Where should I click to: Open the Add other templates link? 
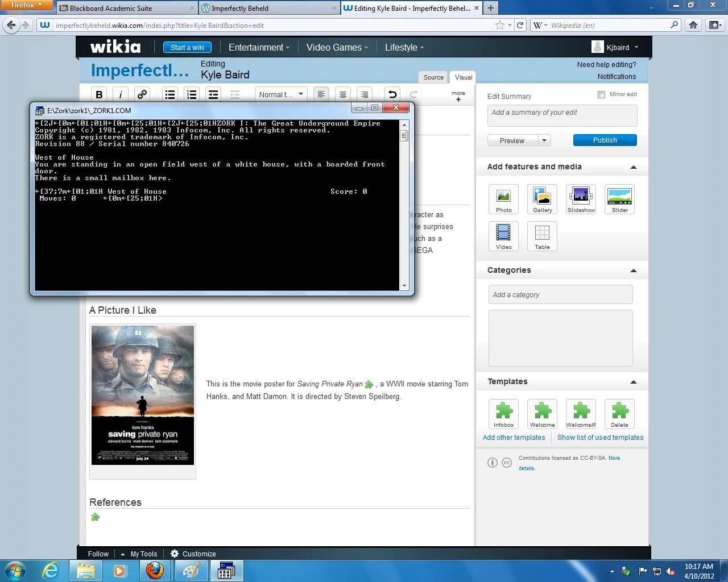[514, 438]
